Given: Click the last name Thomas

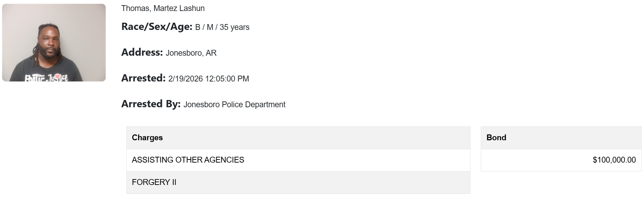Looking at the screenshot, I should coord(135,8).
